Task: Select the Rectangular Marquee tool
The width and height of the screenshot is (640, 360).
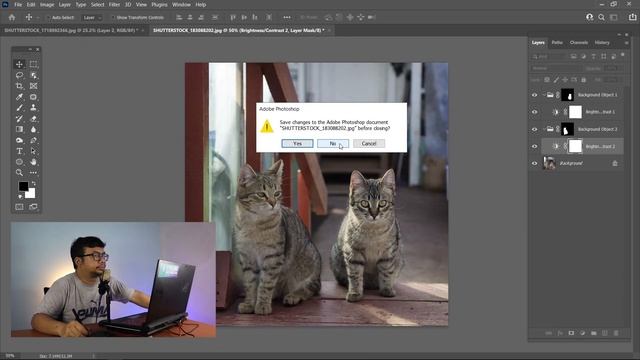Action: [33, 64]
